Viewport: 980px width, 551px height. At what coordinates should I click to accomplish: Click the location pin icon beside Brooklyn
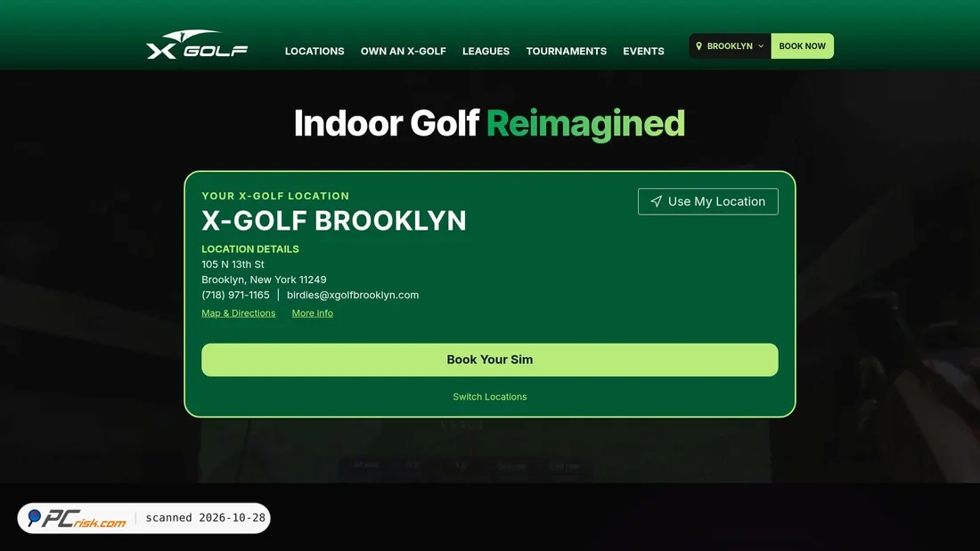(698, 46)
